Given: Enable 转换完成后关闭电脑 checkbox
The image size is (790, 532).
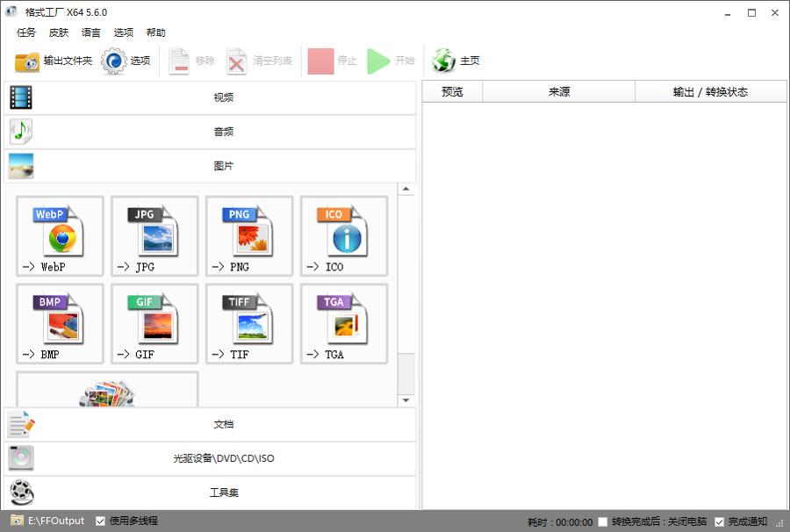Looking at the screenshot, I should 603,521.
